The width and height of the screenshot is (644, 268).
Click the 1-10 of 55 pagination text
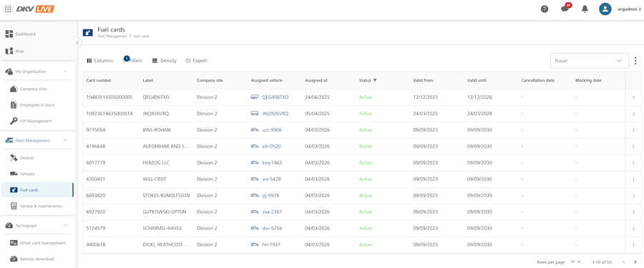(602, 262)
